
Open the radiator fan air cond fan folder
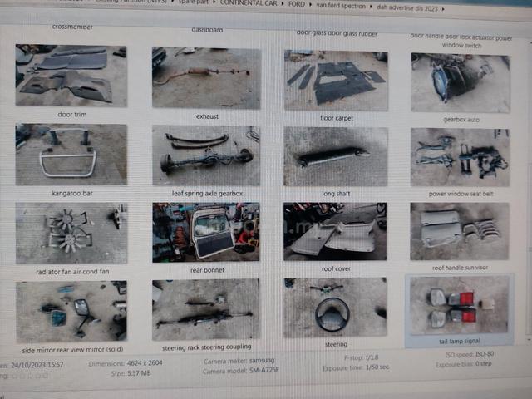[71, 233]
